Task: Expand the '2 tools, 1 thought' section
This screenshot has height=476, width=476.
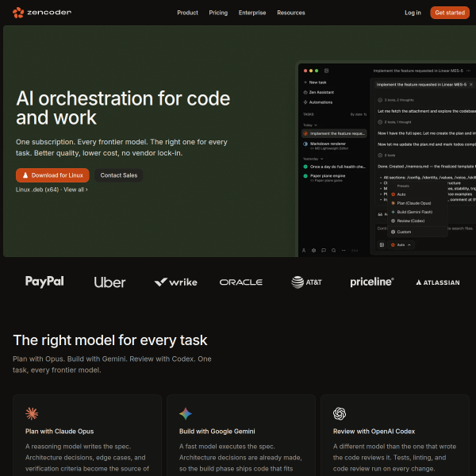Action: pos(394,122)
